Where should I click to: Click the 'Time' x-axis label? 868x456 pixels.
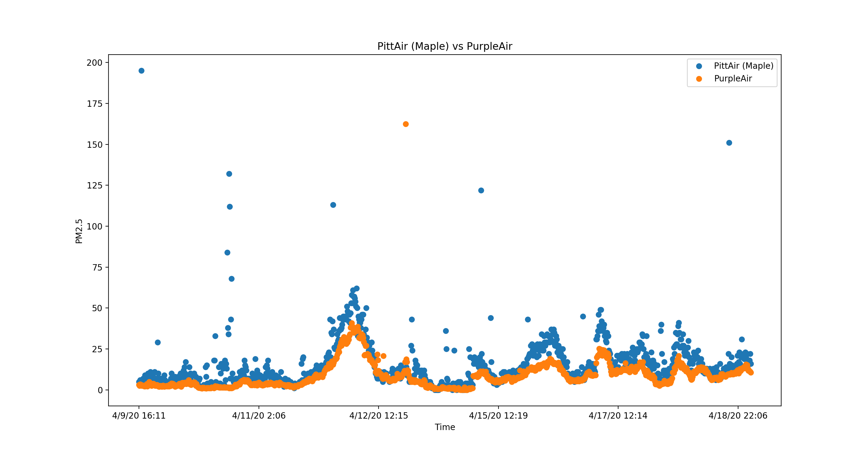(x=445, y=427)
